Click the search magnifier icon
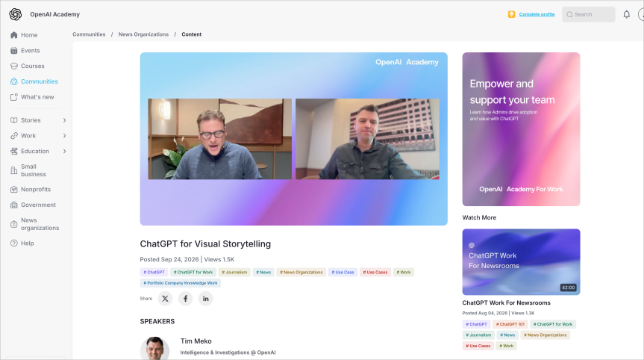Image resolution: width=644 pixels, height=360 pixels. 569,14
